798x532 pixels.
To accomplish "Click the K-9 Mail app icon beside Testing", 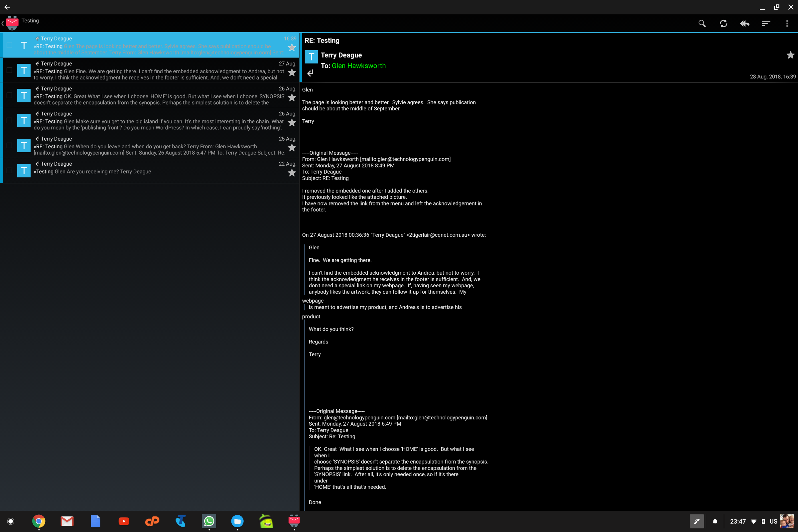I will point(12,23).
